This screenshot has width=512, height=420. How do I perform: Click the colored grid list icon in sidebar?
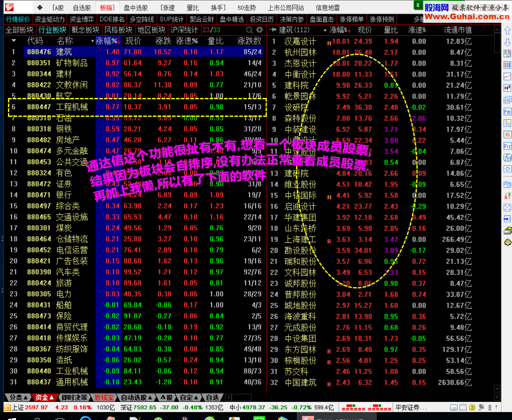[507, 65]
